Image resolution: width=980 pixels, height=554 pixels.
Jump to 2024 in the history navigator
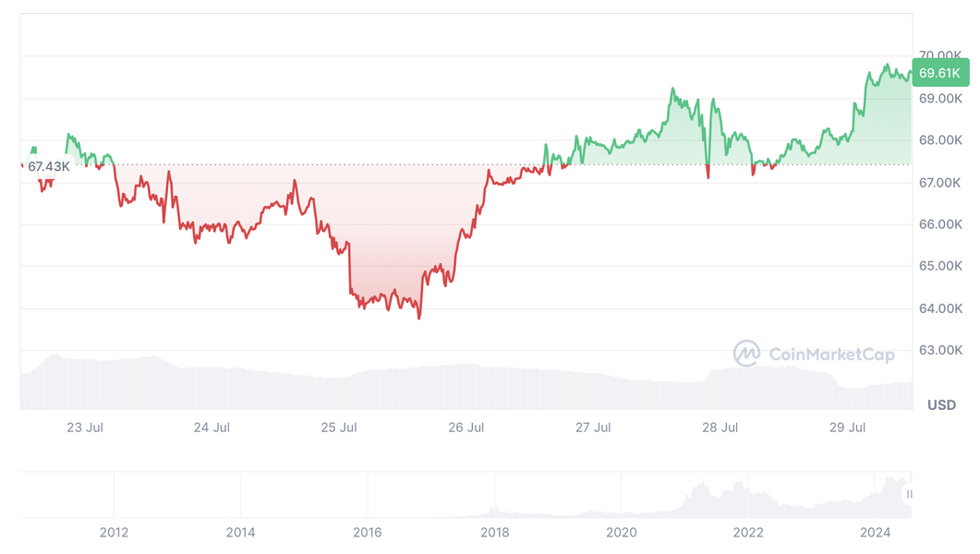pyautogui.click(x=875, y=532)
